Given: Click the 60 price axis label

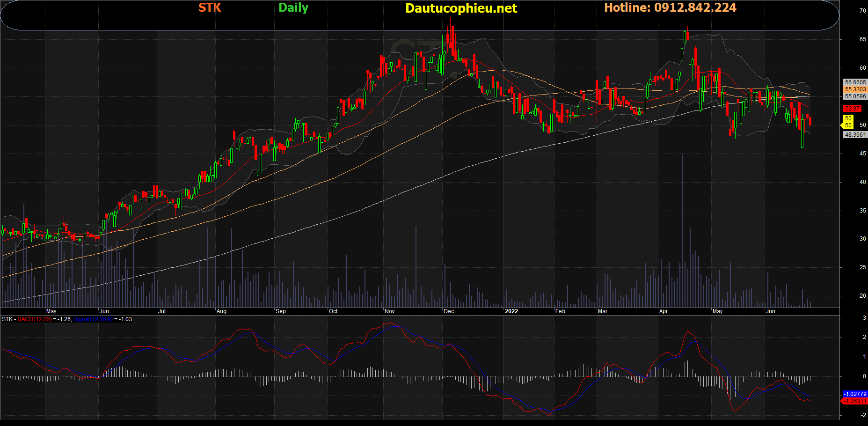Looking at the screenshot, I should [x=863, y=68].
